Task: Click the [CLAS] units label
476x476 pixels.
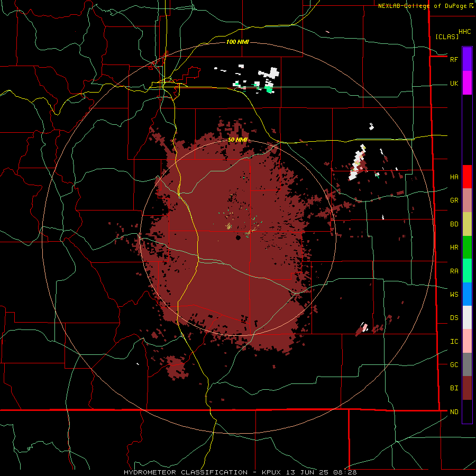Action: (x=447, y=36)
